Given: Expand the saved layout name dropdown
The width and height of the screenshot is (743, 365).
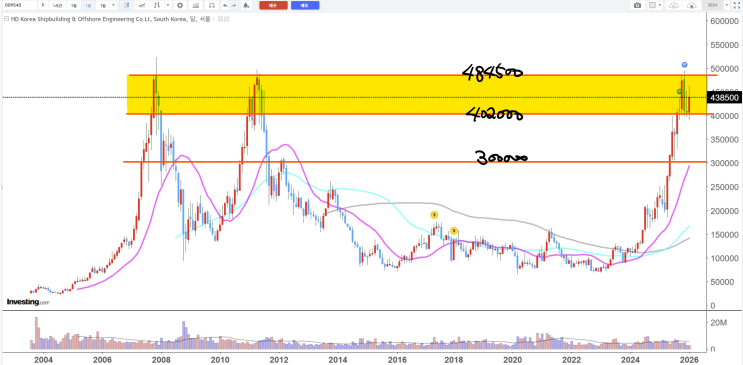Looking at the screenshot, I should 726,5.
